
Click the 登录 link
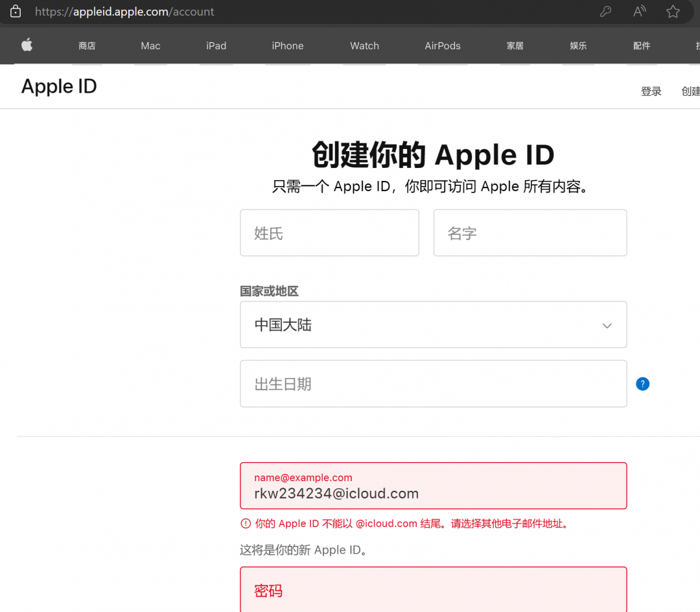651,91
